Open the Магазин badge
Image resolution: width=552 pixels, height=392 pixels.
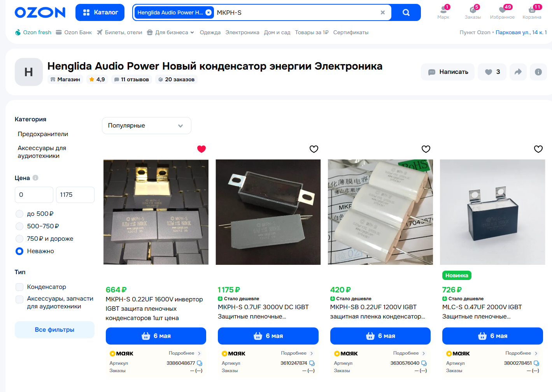point(65,79)
